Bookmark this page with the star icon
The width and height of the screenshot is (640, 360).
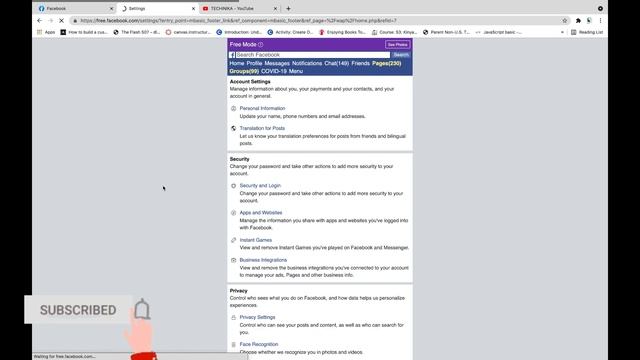[565, 20]
